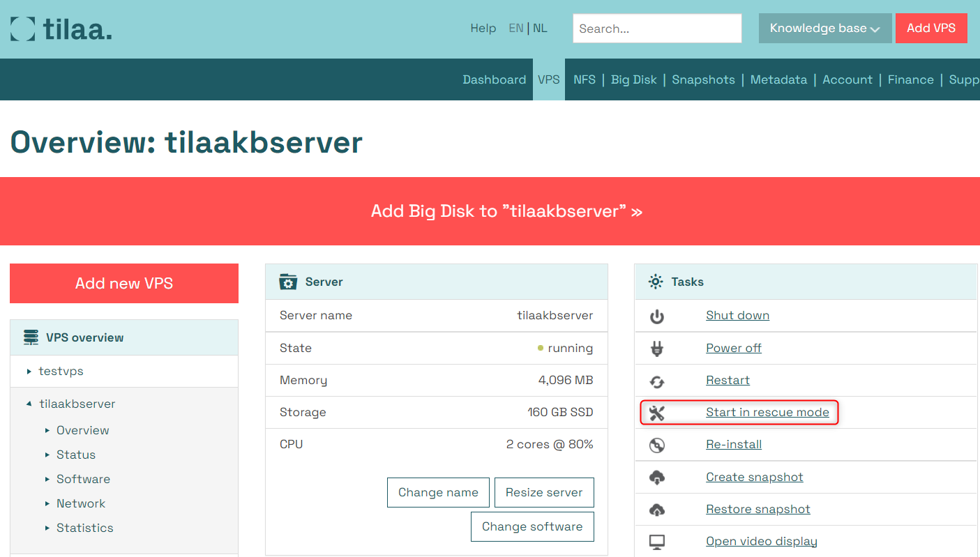980x557 pixels.
Task: Click the Re-install link
Action: coord(734,444)
